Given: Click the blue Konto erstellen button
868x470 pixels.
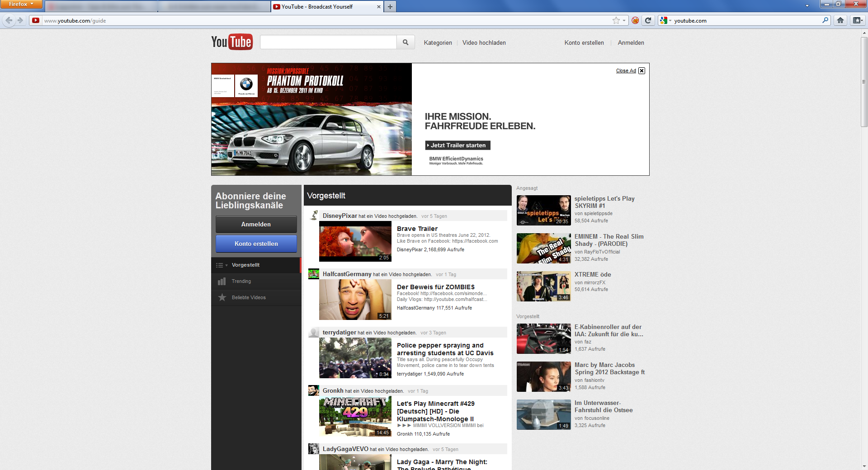Looking at the screenshot, I should click(256, 244).
